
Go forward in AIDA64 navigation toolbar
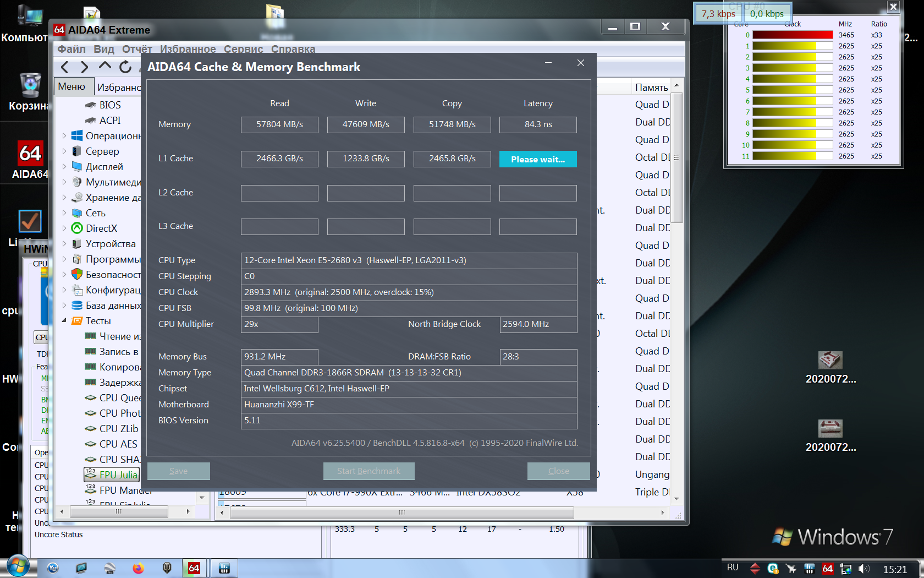coord(84,67)
